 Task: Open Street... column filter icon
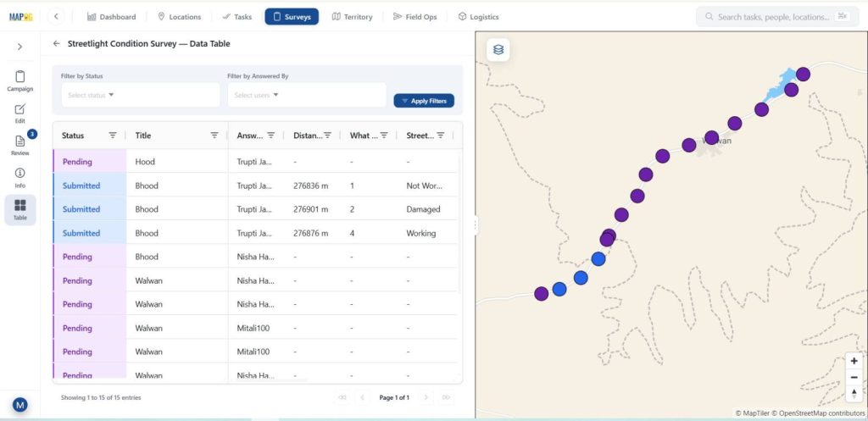[440, 135]
